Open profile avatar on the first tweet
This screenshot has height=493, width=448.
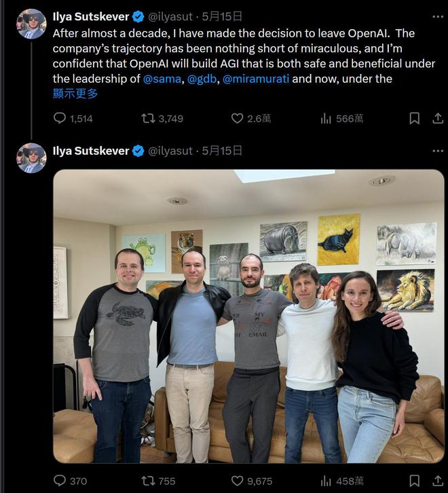click(x=31, y=24)
